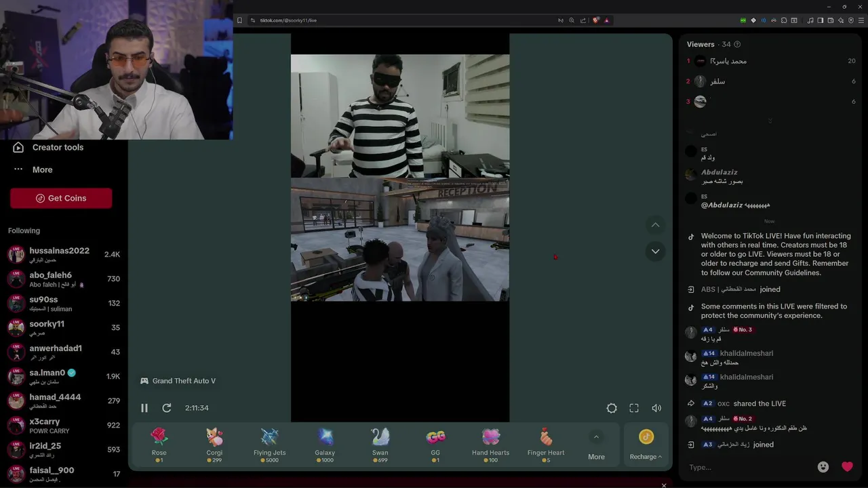
Task: Send the Finger Heart gift
Action: pyautogui.click(x=546, y=445)
